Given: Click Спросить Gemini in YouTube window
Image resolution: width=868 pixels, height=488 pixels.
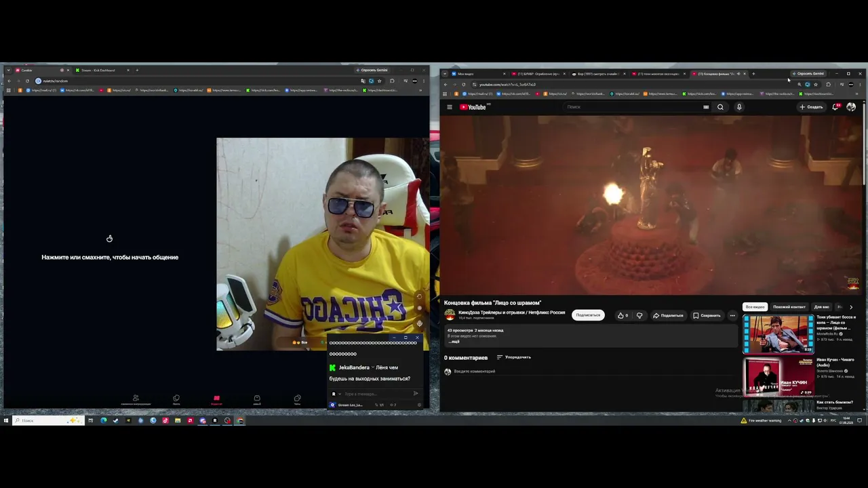Looking at the screenshot, I should click(808, 73).
